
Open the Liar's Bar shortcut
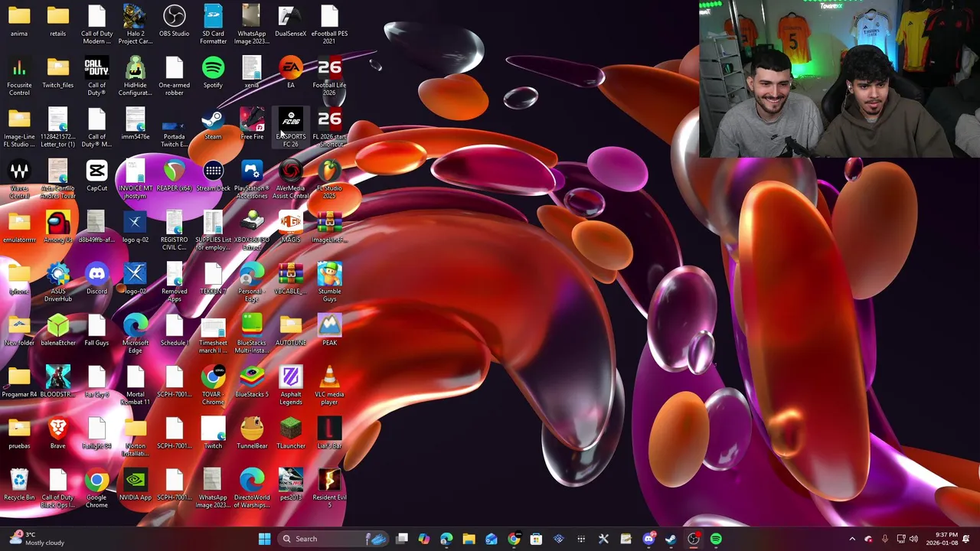coord(329,434)
